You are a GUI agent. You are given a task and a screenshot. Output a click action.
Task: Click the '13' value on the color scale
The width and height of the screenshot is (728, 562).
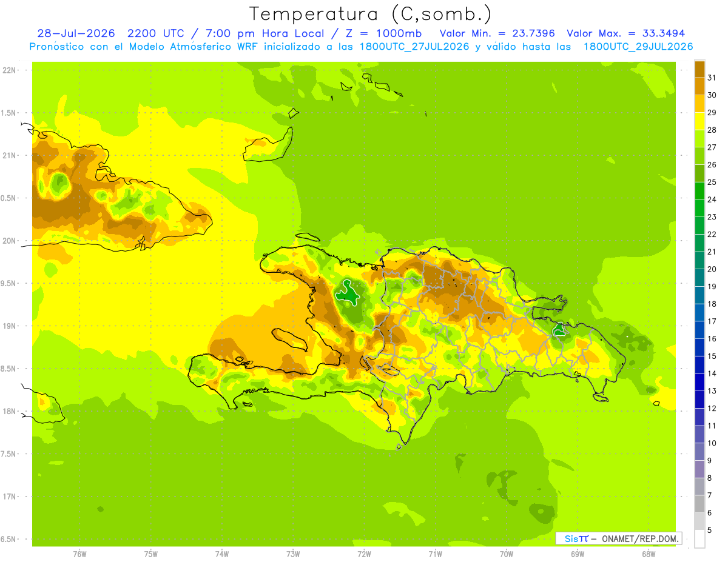coord(712,391)
